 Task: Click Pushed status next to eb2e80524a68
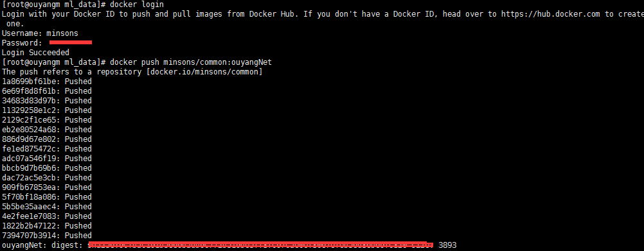pyautogui.click(x=78, y=130)
